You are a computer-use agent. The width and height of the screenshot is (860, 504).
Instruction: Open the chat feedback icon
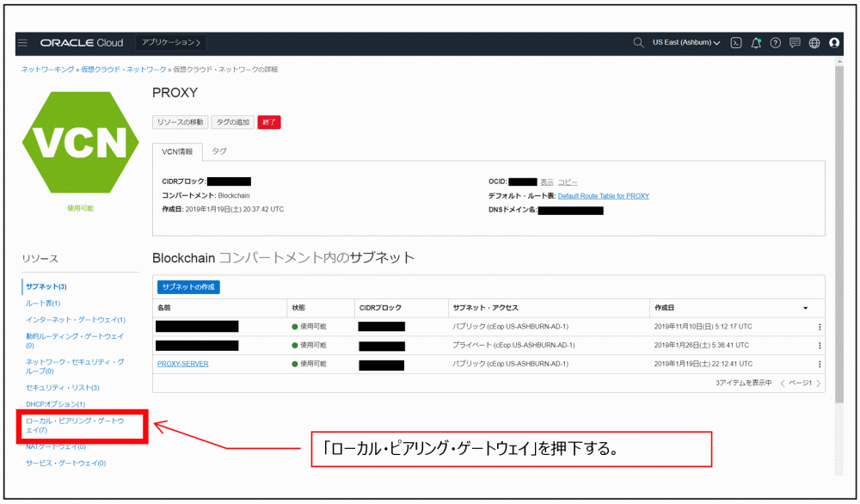click(795, 43)
